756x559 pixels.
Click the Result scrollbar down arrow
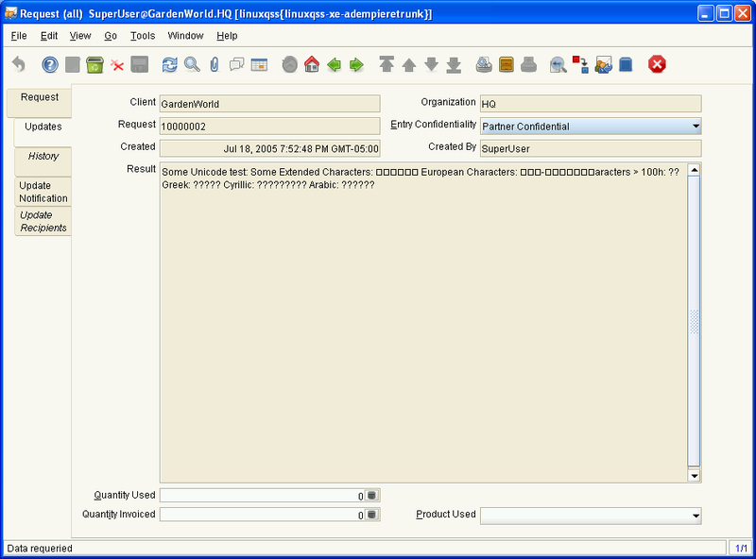(x=694, y=476)
